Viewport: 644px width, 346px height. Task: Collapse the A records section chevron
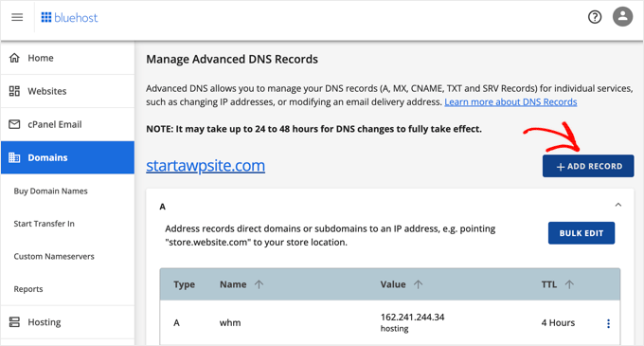click(618, 205)
